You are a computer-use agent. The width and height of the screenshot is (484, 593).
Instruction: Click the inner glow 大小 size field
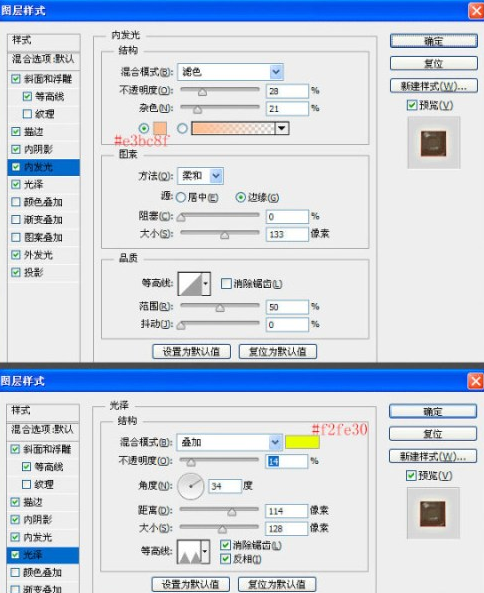pyautogui.click(x=287, y=234)
